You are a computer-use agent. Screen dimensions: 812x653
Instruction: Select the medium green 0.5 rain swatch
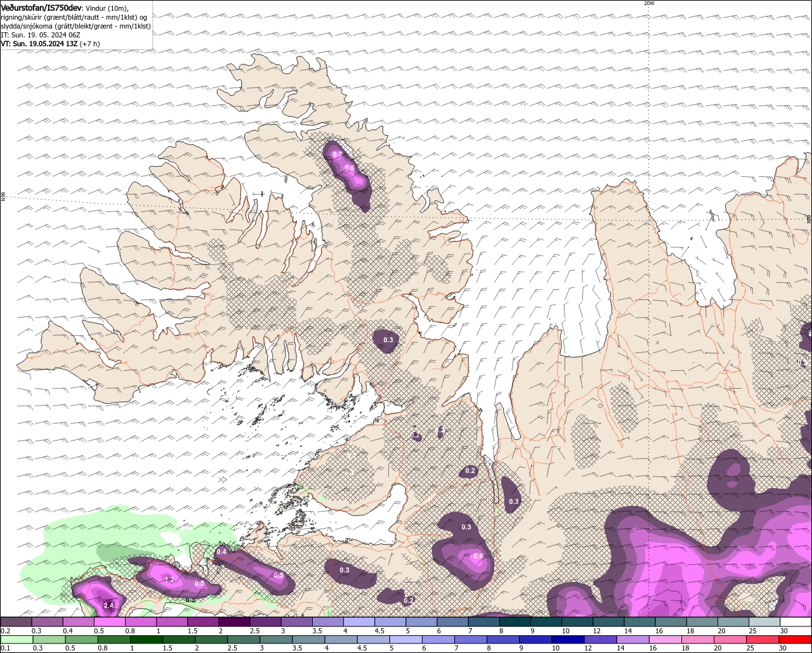click(x=81, y=639)
